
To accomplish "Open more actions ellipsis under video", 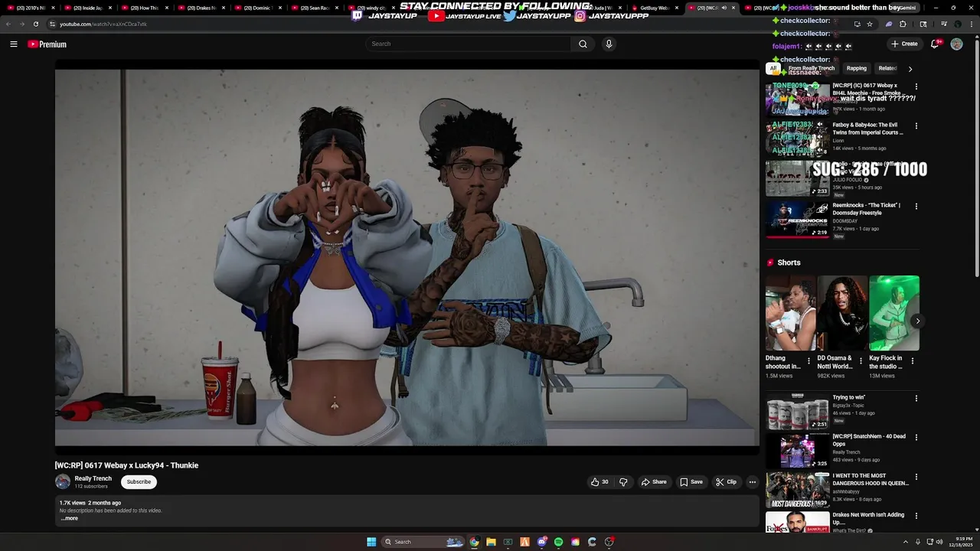I will pos(752,482).
